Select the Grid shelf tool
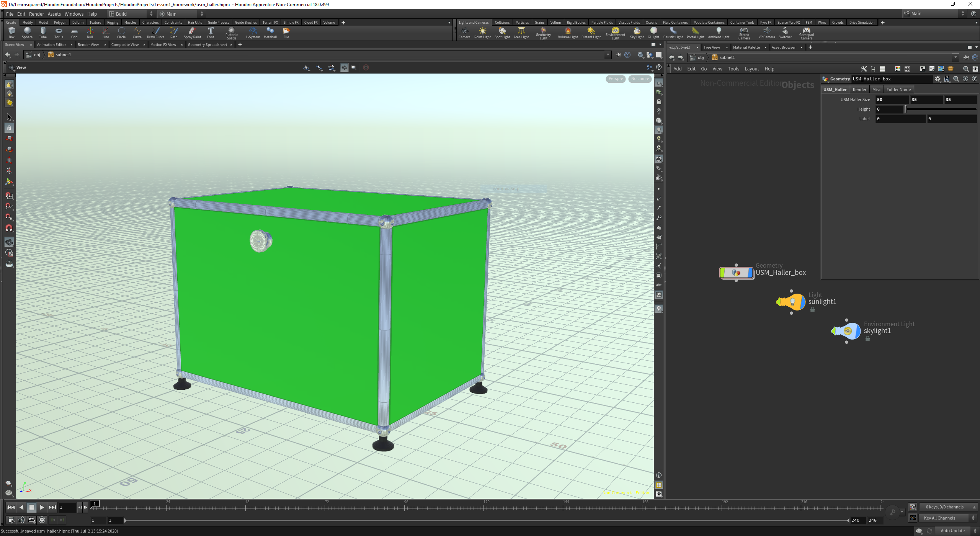Viewport: 980px width, 536px height. pyautogui.click(x=74, y=33)
